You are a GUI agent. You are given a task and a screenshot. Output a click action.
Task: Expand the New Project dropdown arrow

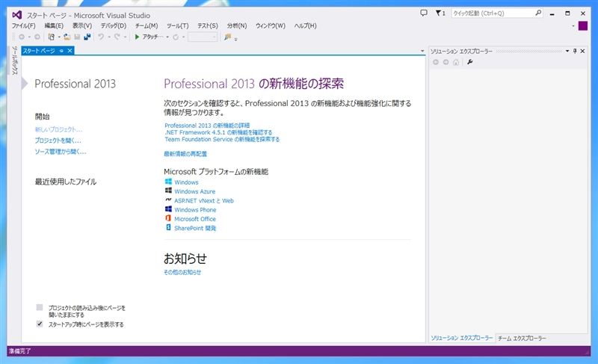point(59,37)
